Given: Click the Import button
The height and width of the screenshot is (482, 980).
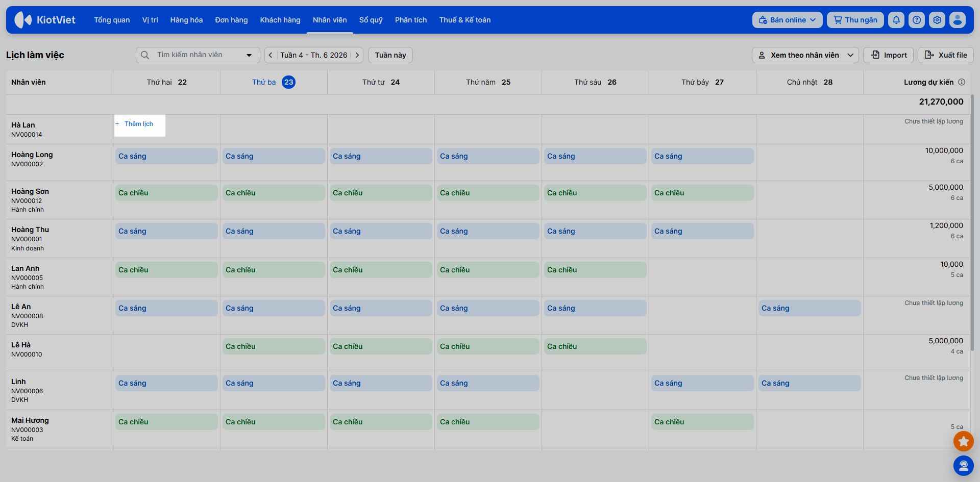Looking at the screenshot, I should (888, 55).
